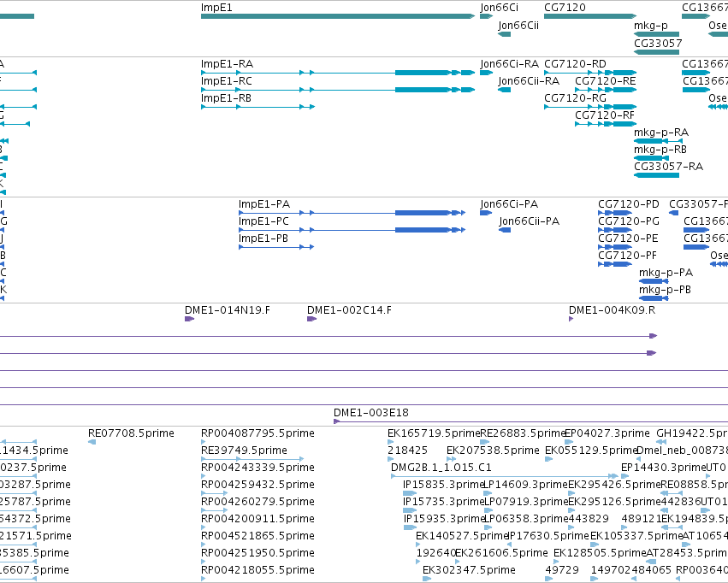Select the CG7120 gene feature
Screen dimensions: 728x583
click(x=590, y=16)
